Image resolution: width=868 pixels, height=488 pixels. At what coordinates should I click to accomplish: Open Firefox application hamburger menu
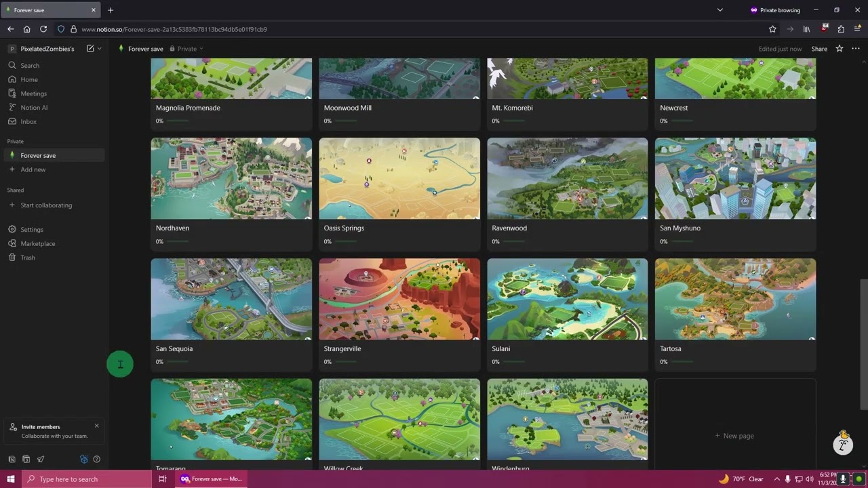[858, 29]
